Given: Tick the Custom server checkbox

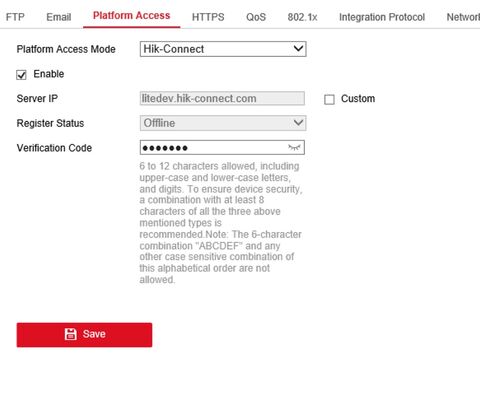Looking at the screenshot, I should click(x=329, y=99).
